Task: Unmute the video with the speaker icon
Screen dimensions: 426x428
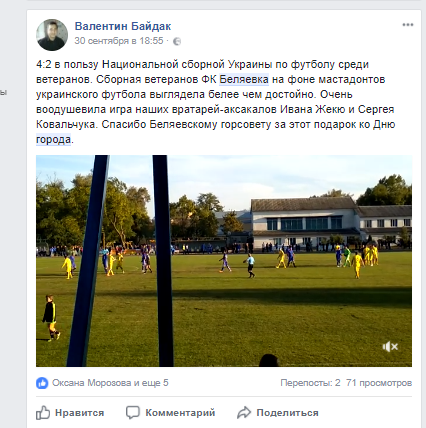Action: click(x=390, y=347)
